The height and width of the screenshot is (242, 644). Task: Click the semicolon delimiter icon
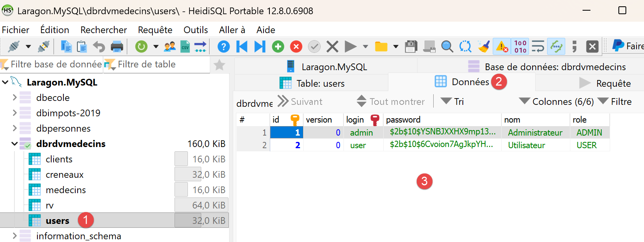point(574,47)
